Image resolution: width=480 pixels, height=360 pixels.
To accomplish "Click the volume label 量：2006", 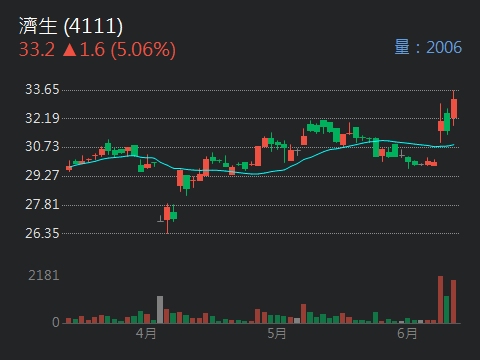I will click(428, 47).
